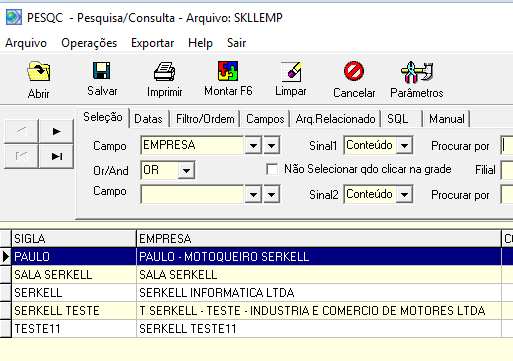Go to next record arrow button
The width and height of the screenshot is (513, 361).
(x=56, y=131)
